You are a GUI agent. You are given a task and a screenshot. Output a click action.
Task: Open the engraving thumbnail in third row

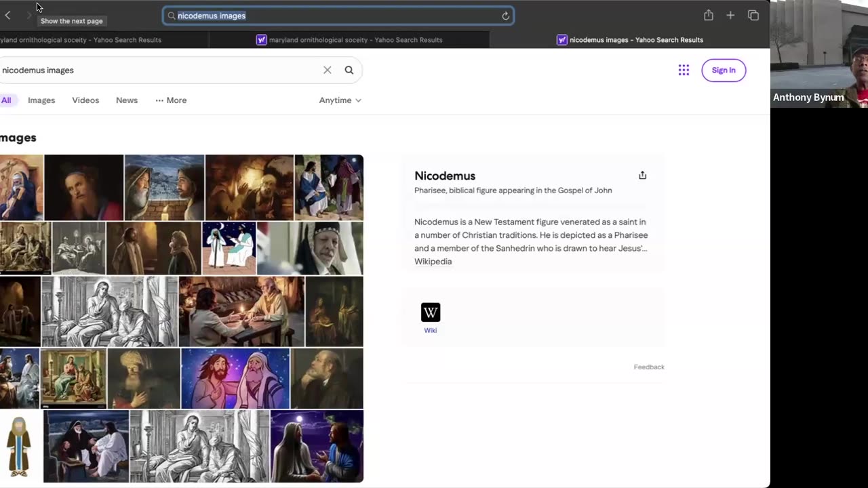coord(110,311)
